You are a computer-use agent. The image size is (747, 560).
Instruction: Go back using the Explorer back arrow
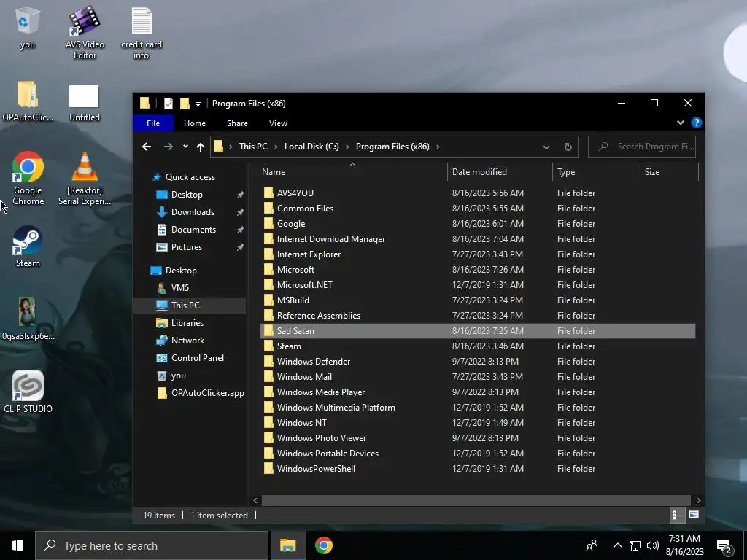click(x=147, y=147)
